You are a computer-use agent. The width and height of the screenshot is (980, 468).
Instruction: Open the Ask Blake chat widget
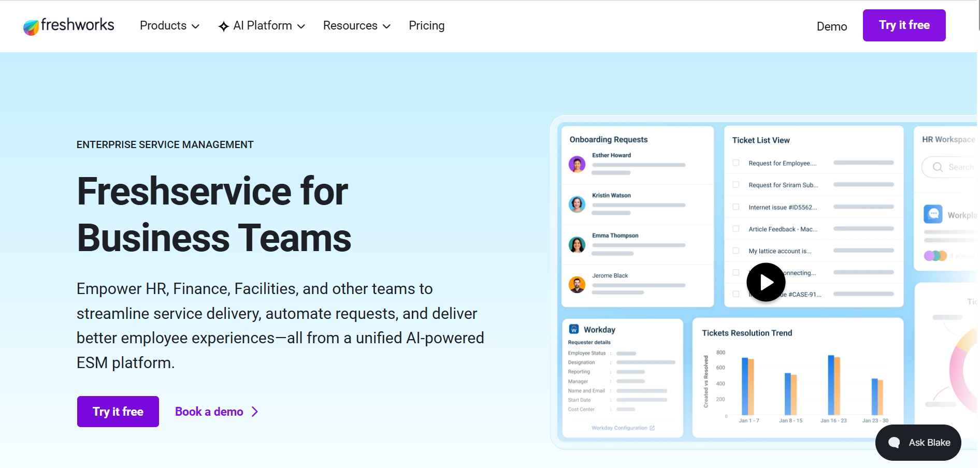click(918, 443)
